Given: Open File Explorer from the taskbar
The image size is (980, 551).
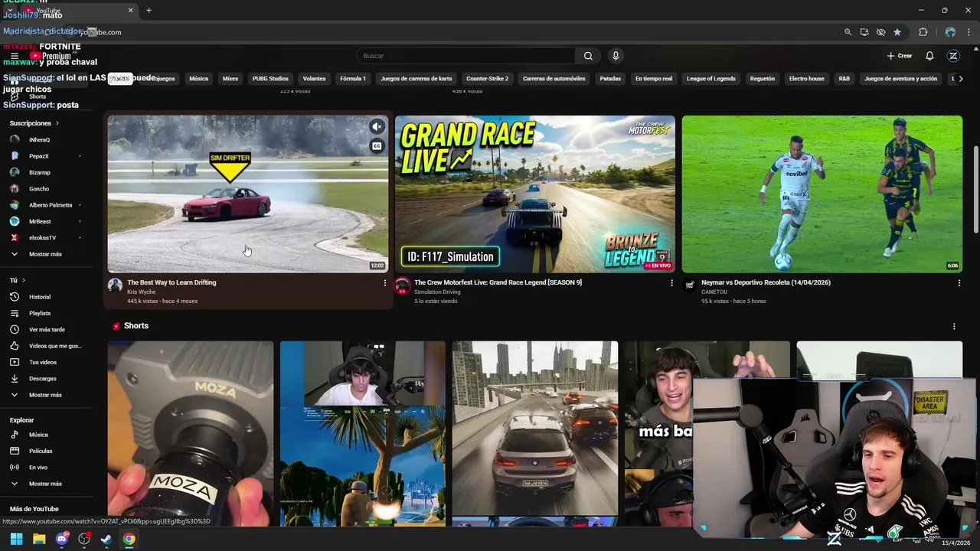Looking at the screenshot, I should pos(39,539).
